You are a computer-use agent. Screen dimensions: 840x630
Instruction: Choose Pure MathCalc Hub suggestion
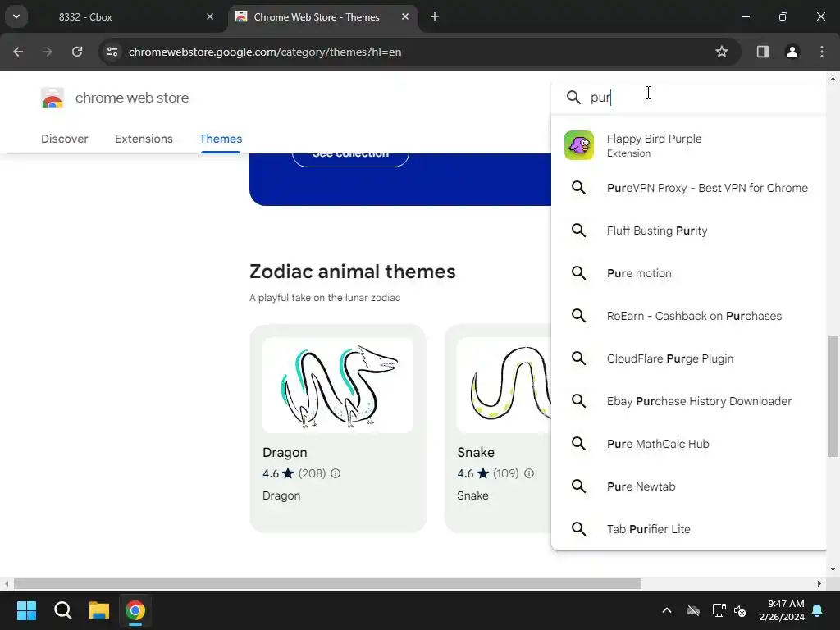[689, 444]
